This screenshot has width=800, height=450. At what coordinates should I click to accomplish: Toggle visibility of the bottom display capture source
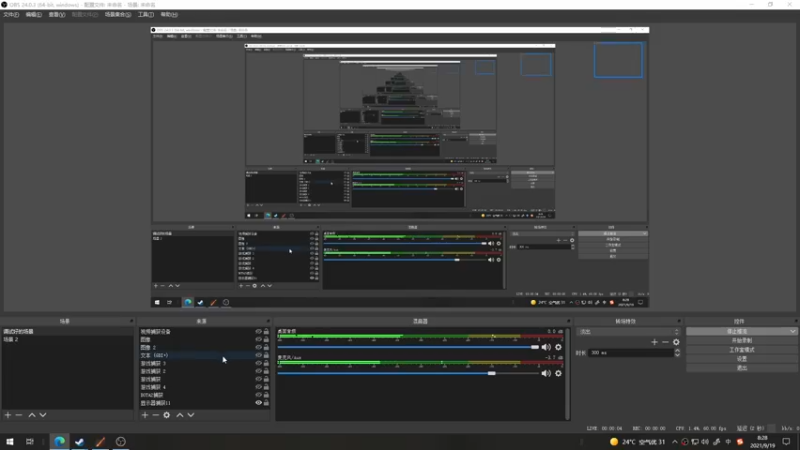point(258,403)
